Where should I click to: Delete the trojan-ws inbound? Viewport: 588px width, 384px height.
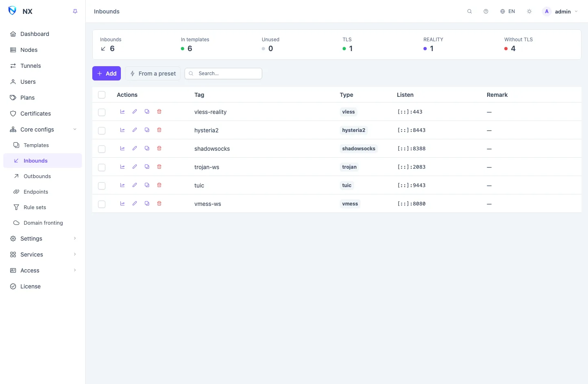tap(159, 167)
